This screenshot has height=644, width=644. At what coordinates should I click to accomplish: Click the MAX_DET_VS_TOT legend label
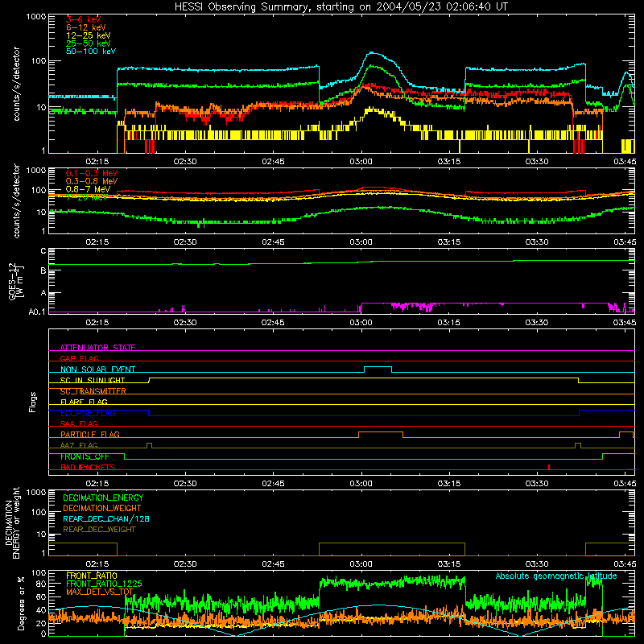pos(100,592)
